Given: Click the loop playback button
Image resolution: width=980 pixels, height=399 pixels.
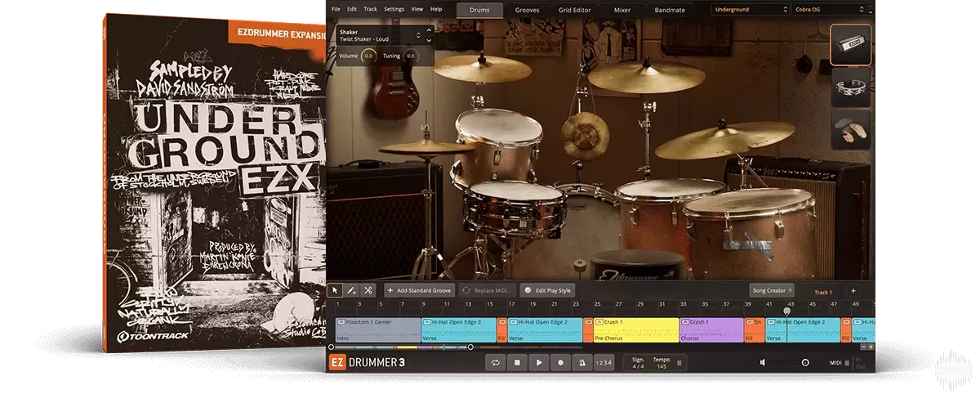Looking at the screenshot, I should [x=495, y=362].
